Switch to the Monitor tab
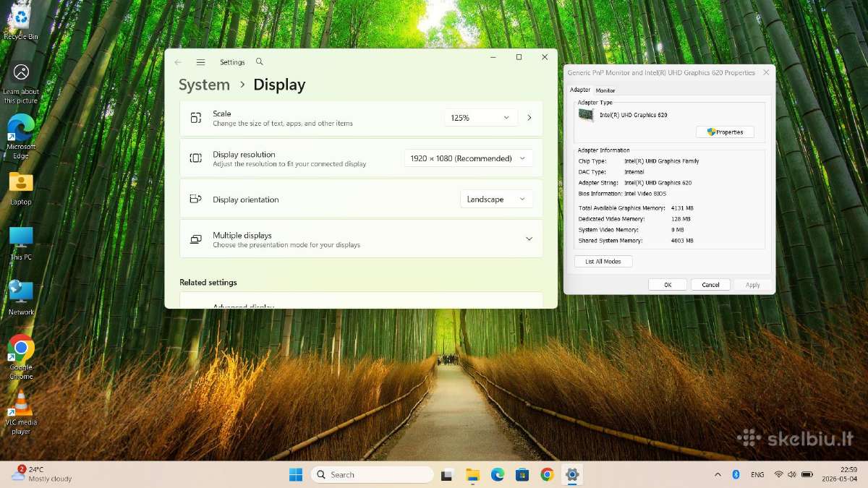The height and width of the screenshot is (488, 868). point(605,90)
